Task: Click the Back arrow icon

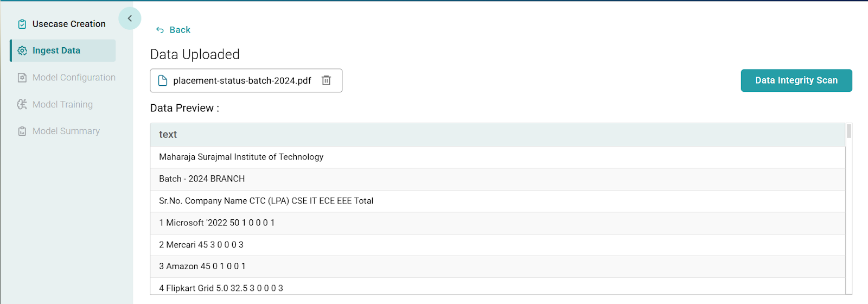Action: (160, 30)
